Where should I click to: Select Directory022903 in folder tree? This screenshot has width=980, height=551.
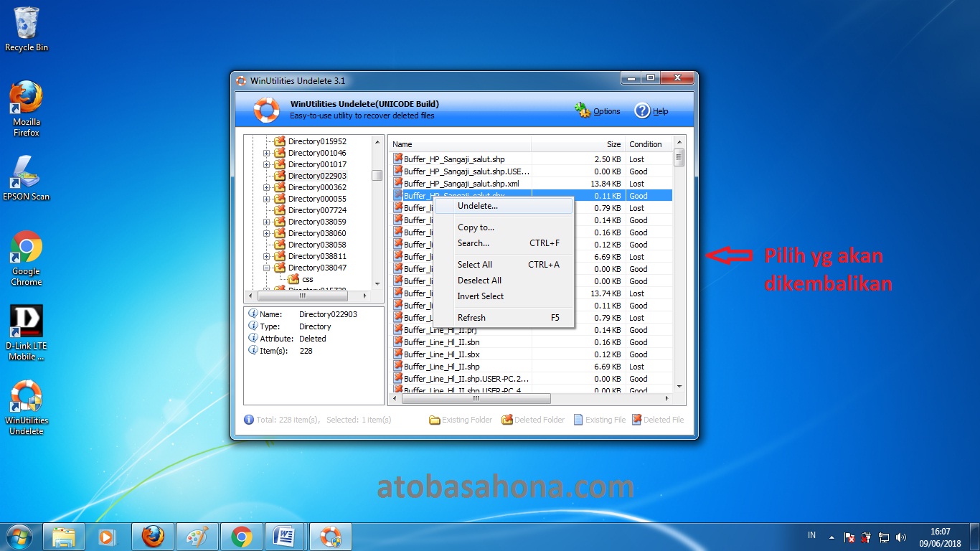[x=317, y=176]
